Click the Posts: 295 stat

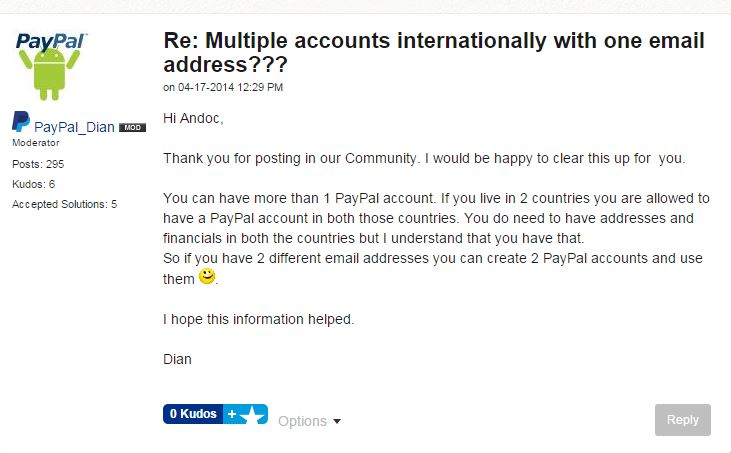(x=40, y=163)
